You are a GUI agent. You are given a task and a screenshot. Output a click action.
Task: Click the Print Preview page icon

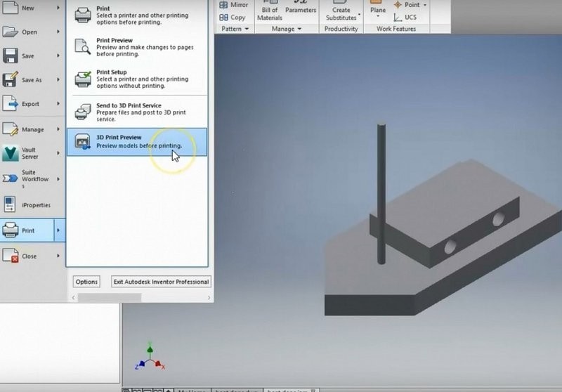coord(83,46)
